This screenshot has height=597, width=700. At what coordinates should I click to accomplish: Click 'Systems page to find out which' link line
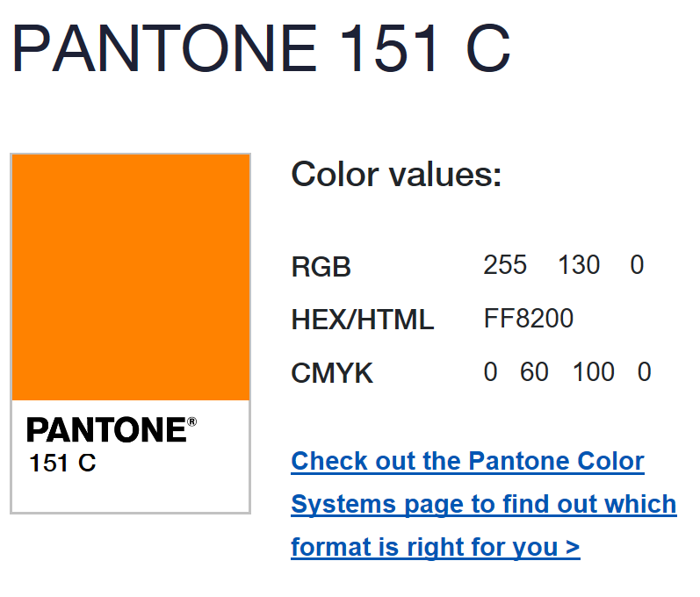click(x=484, y=504)
